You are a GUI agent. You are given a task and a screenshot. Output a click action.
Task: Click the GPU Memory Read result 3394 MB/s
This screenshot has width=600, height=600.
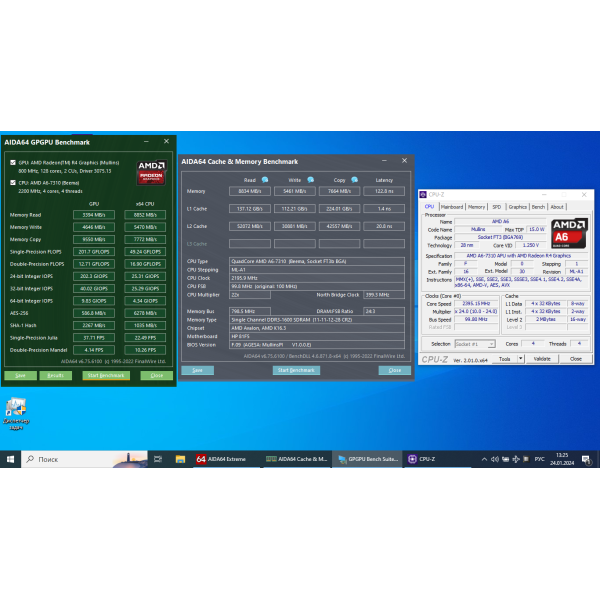click(x=94, y=215)
